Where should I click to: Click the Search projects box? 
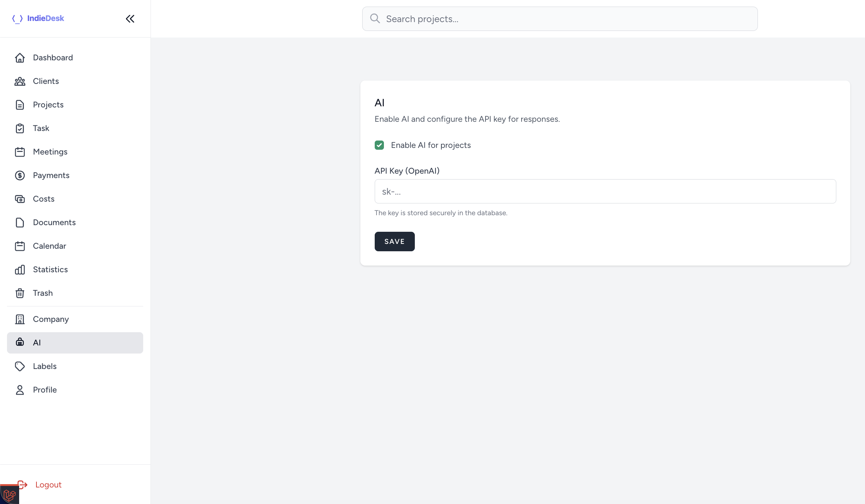pos(559,19)
